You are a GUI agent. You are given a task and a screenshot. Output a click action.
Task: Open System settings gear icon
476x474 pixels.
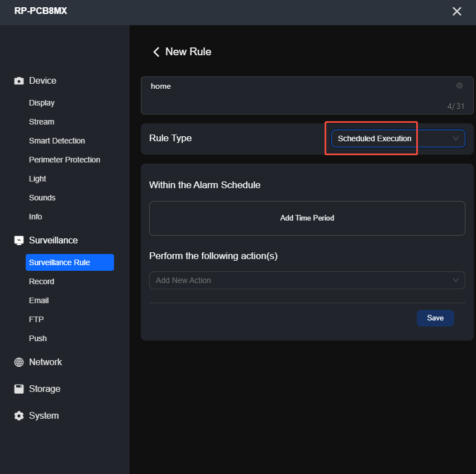(18, 415)
